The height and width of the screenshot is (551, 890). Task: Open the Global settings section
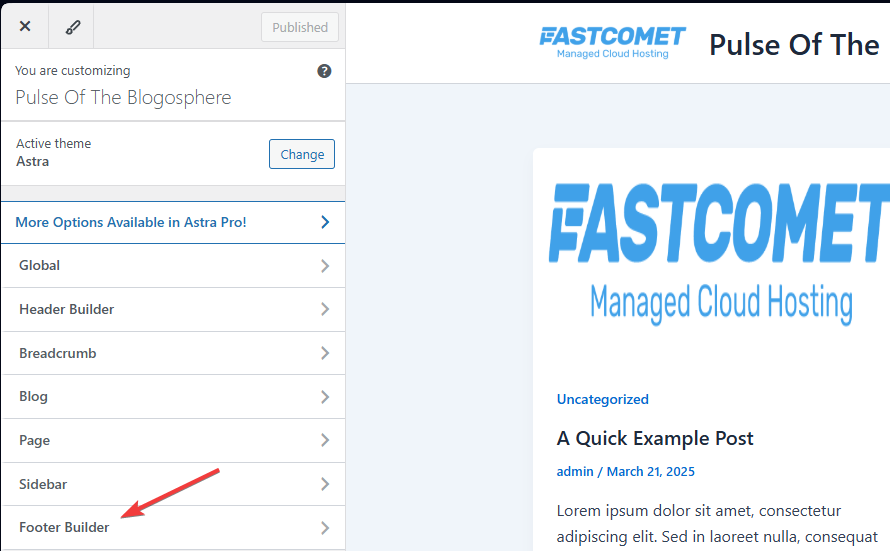click(40, 266)
